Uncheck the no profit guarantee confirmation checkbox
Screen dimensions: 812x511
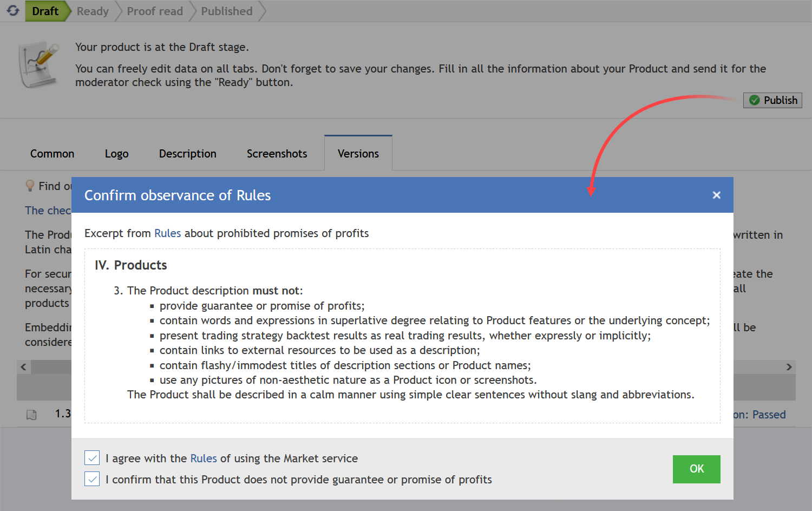92,479
